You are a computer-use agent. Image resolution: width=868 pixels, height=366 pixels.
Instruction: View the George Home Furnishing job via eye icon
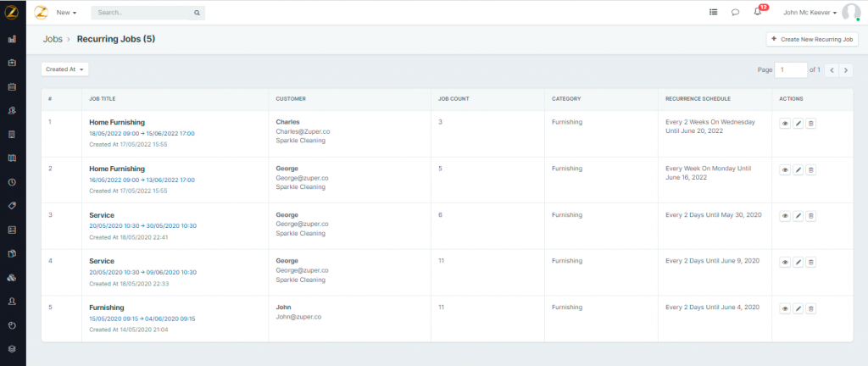pyautogui.click(x=784, y=170)
